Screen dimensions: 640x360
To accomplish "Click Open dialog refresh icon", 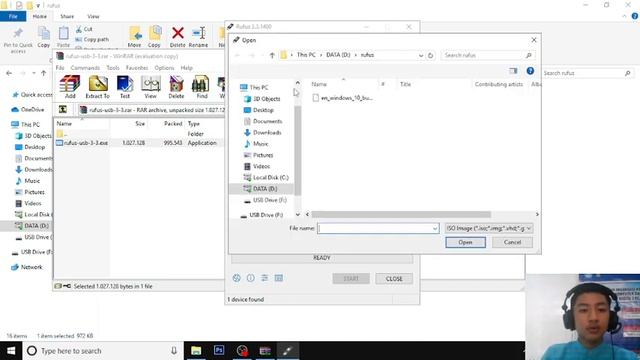I will click(430, 55).
